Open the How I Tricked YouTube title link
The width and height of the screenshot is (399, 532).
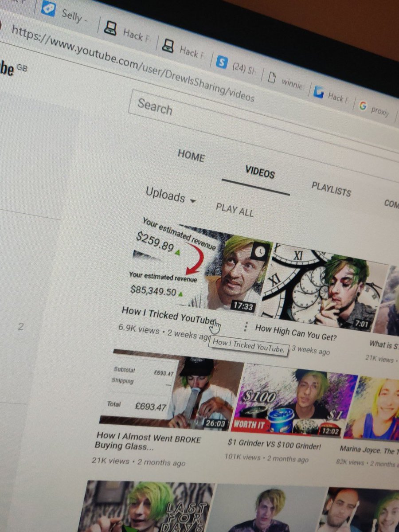(169, 315)
